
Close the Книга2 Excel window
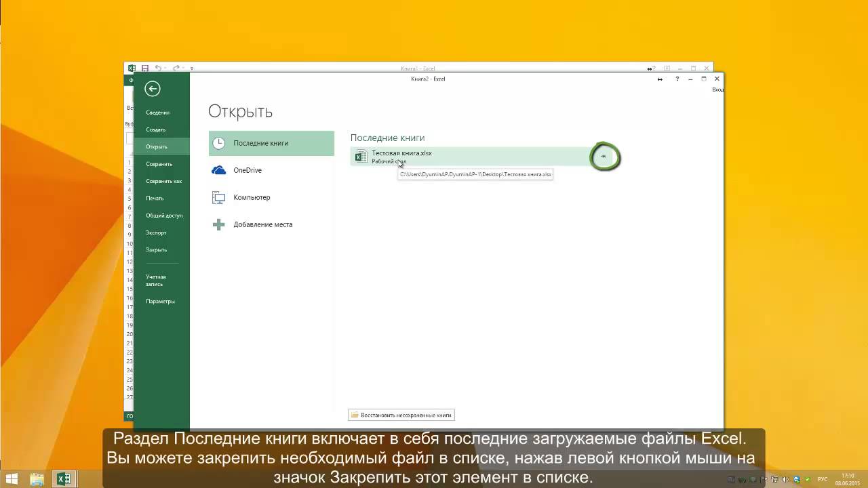click(x=717, y=79)
